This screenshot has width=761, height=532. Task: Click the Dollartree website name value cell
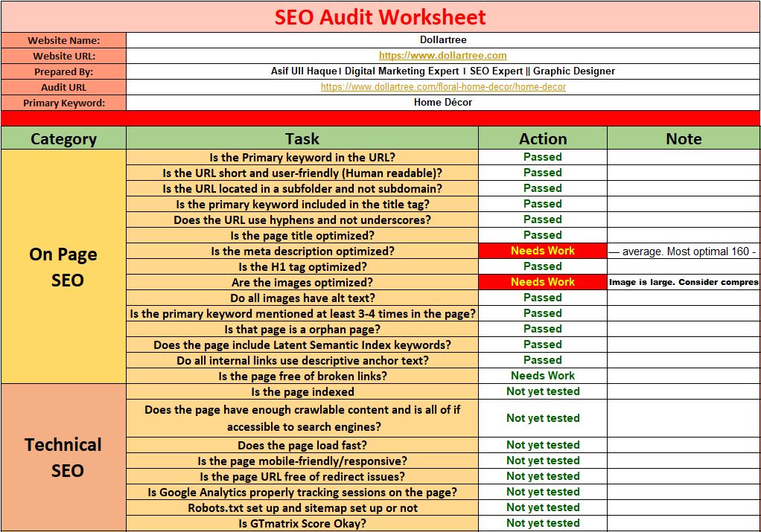point(443,39)
